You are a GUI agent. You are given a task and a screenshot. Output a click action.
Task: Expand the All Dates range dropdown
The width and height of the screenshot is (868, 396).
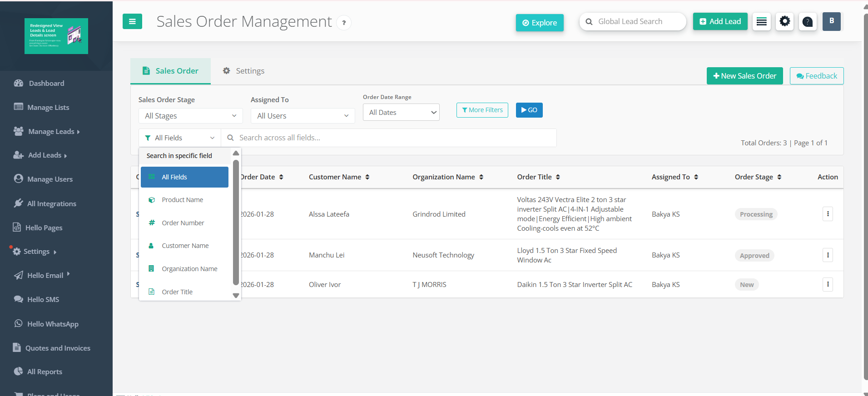401,112
